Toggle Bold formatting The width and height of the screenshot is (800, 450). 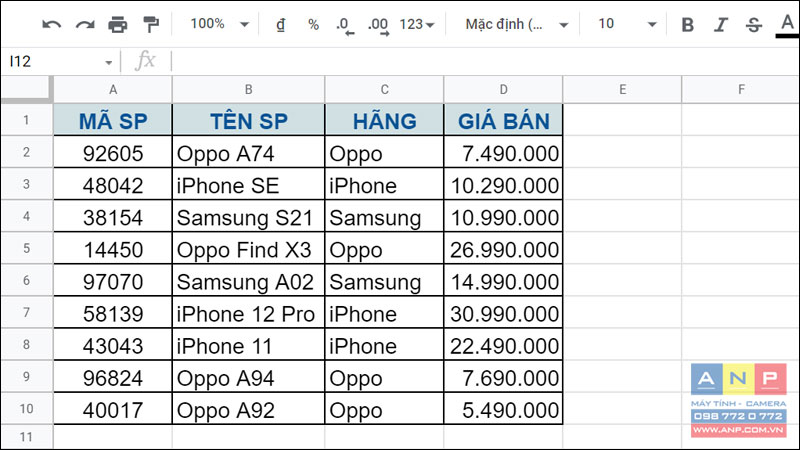687,24
